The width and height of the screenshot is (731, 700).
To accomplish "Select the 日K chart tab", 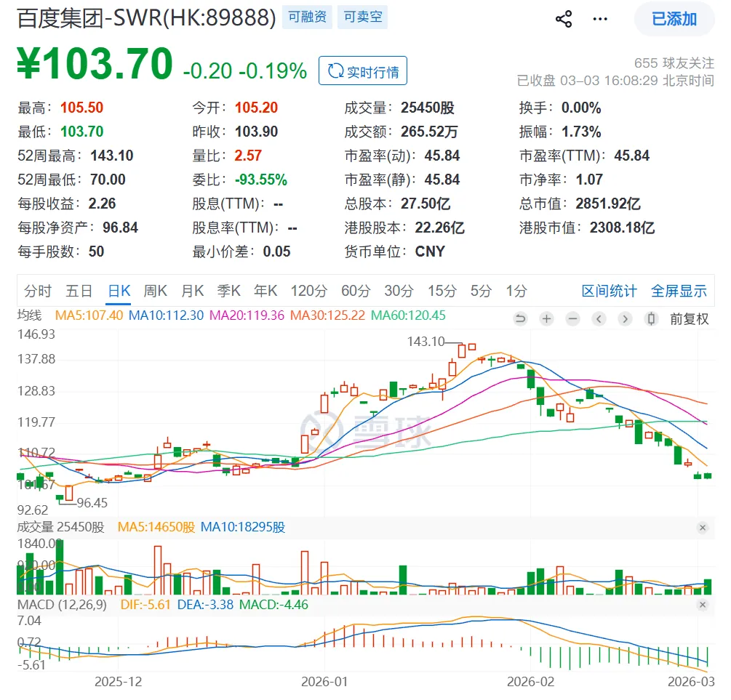I will [x=119, y=291].
